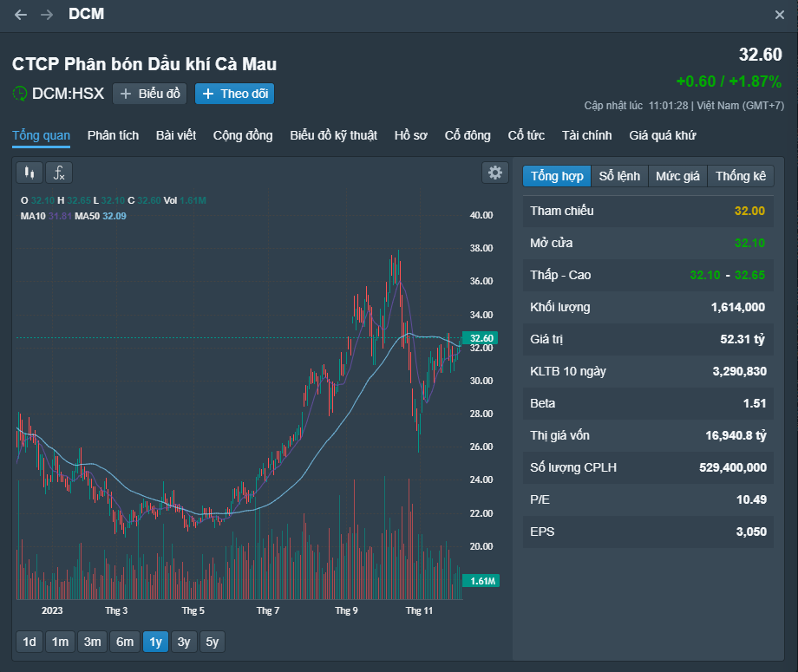Click the company name CTCP Phân bón Dầu khí Cà Mau
This screenshot has height=672, width=798.
(x=145, y=64)
